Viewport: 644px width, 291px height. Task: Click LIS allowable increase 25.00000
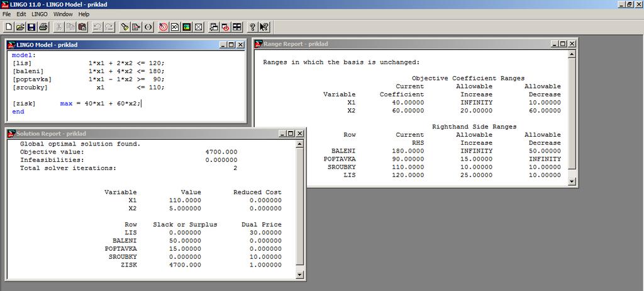pos(476,175)
